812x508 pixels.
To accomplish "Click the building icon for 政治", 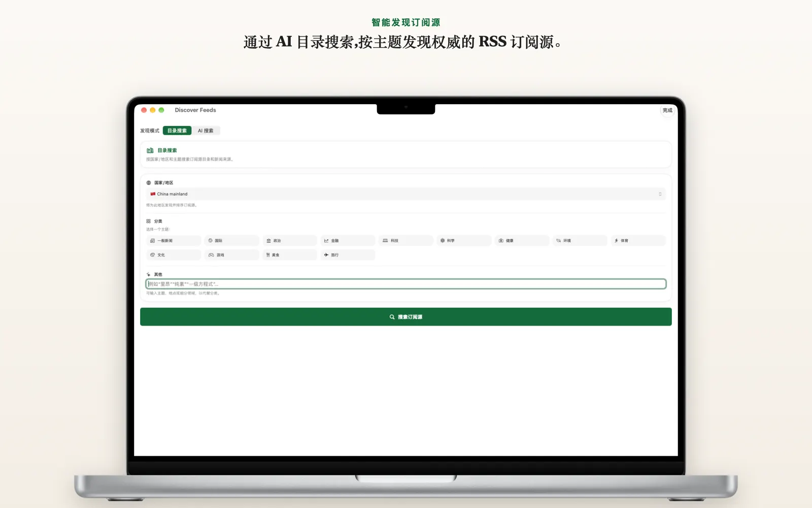I will 268,241.
